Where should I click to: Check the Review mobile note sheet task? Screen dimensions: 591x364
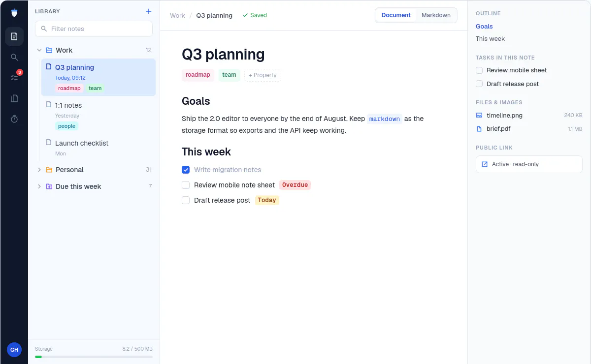(186, 185)
